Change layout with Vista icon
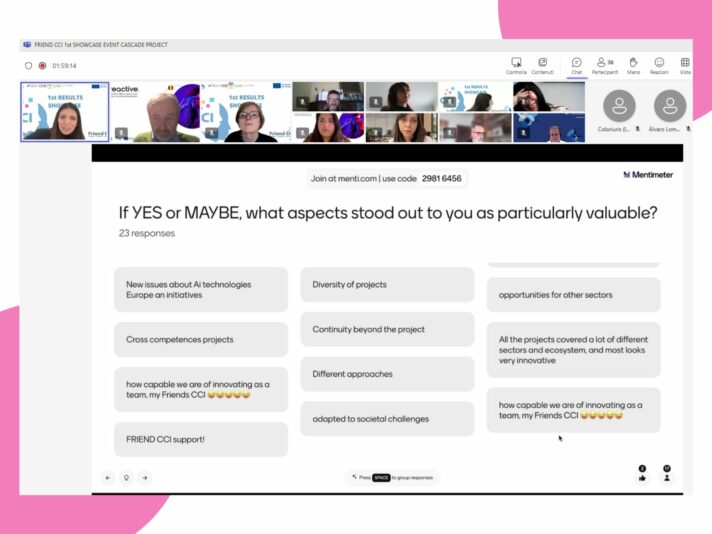Screen dimensions: 712x534 tap(685, 65)
